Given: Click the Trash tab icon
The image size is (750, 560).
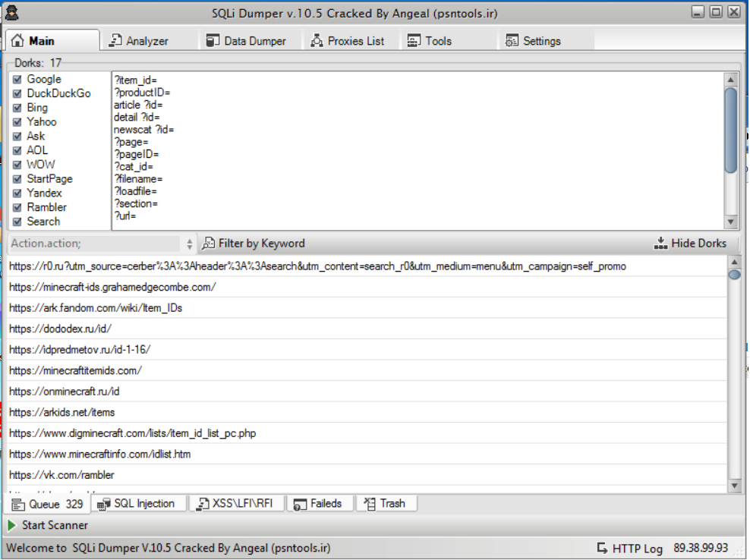Looking at the screenshot, I should click(370, 503).
